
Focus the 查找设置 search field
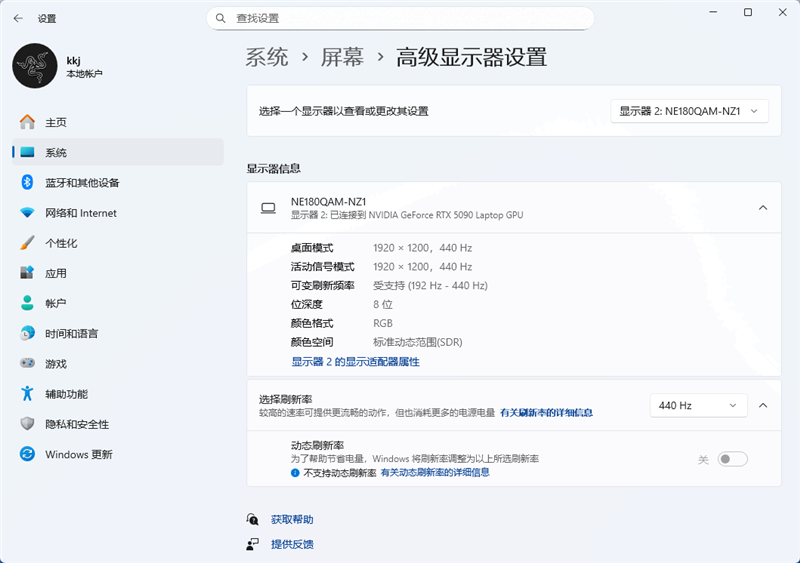click(x=400, y=18)
